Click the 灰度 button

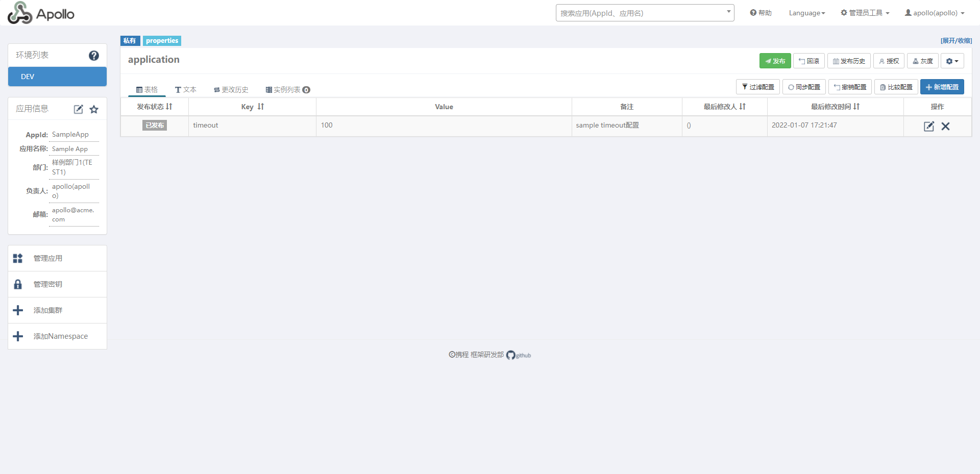[x=923, y=61]
